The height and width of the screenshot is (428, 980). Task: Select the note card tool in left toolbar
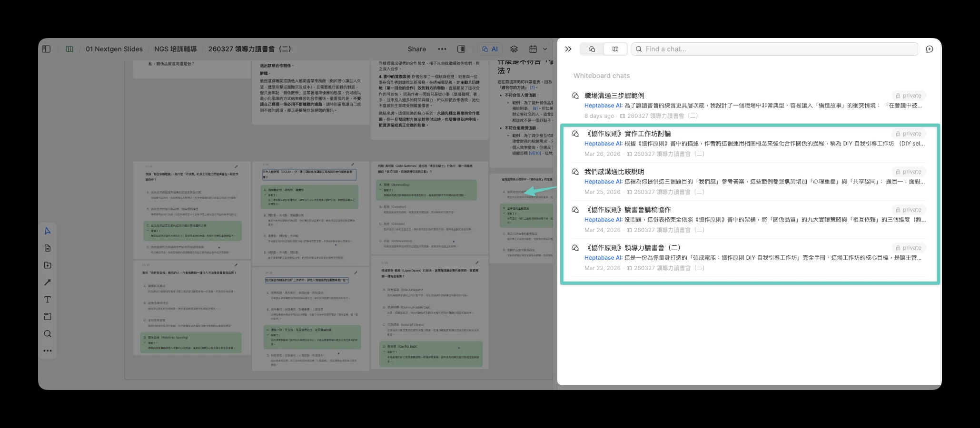[x=48, y=247]
